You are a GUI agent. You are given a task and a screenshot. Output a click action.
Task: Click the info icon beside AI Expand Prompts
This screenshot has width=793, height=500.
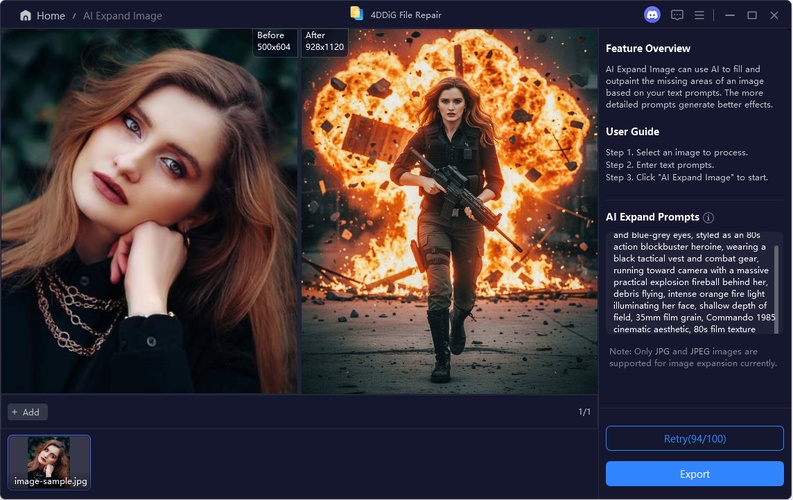pyautogui.click(x=708, y=217)
